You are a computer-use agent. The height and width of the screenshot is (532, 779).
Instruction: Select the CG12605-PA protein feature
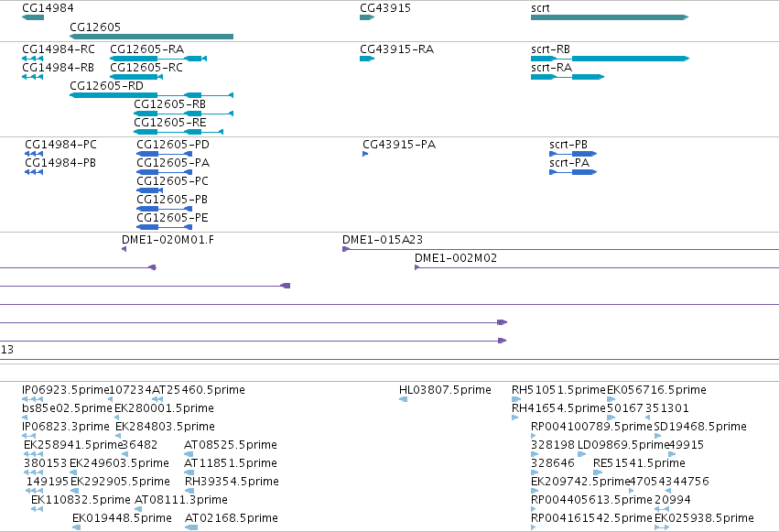[165, 172]
